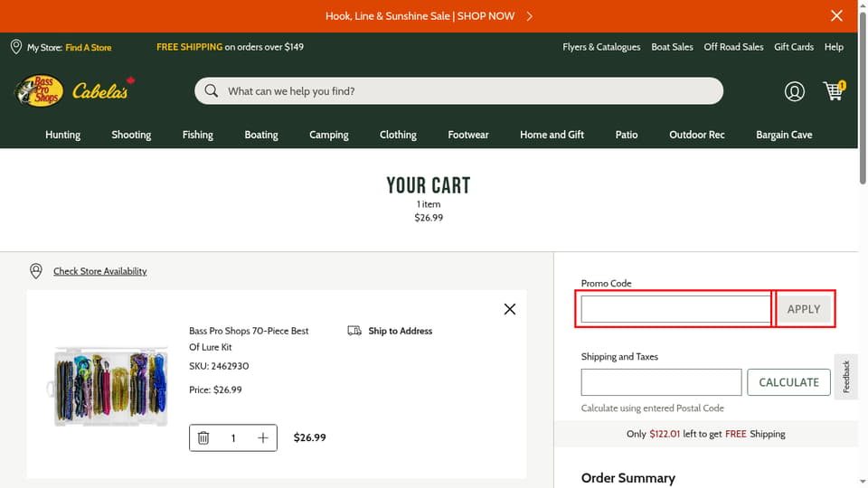868x488 pixels.
Task: Open the Bargain Cave menu
Action: tap(784, 135)
